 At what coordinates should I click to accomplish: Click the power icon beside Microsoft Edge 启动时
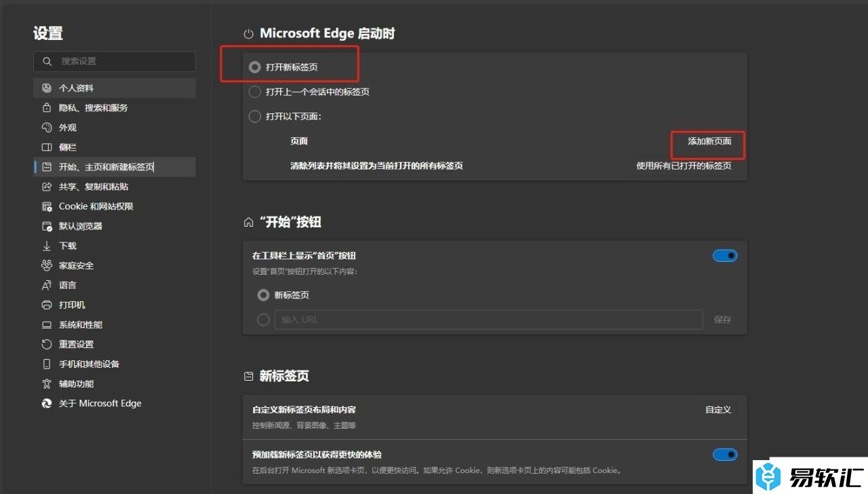(249, 34)
